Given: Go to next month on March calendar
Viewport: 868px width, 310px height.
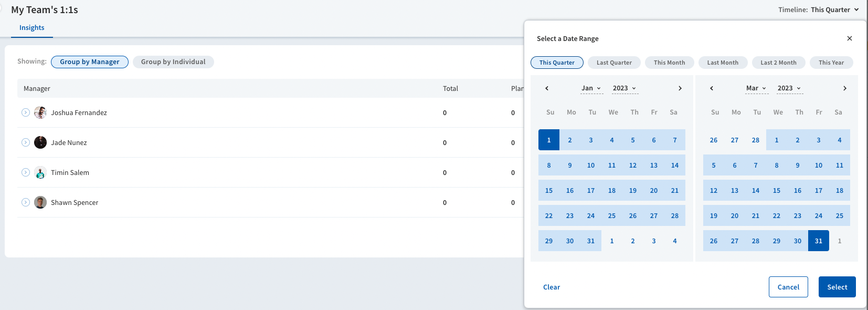Looking at the screenshot, I should 845,88.
